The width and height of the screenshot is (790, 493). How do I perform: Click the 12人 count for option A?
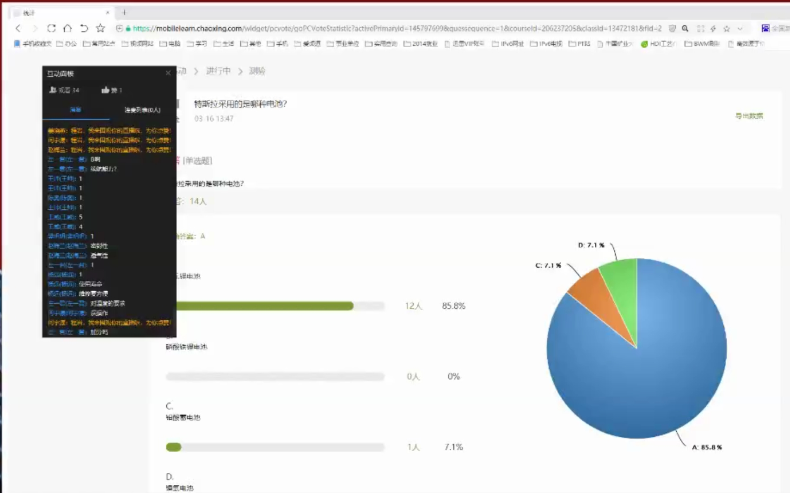pyautogui.click(x=413, y=306)
